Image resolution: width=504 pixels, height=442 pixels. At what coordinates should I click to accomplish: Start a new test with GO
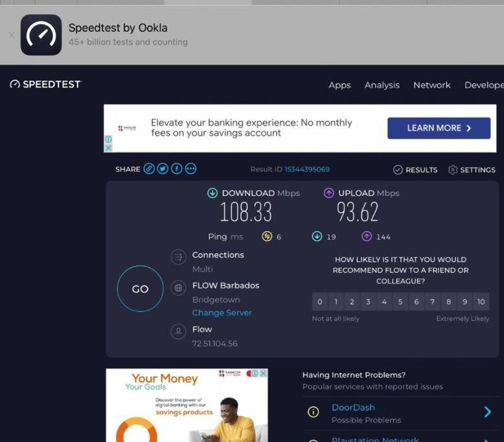[x=140, y=289]
